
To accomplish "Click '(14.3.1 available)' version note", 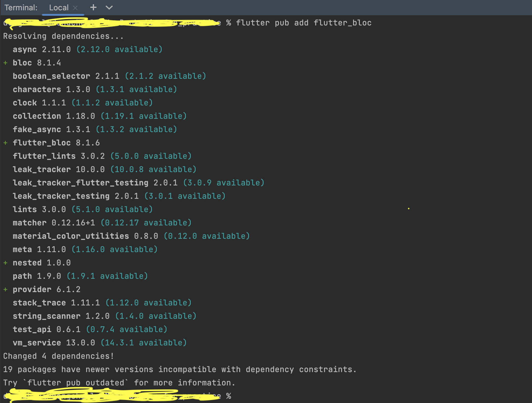I will pyautogui.click(x=143, y=343).
